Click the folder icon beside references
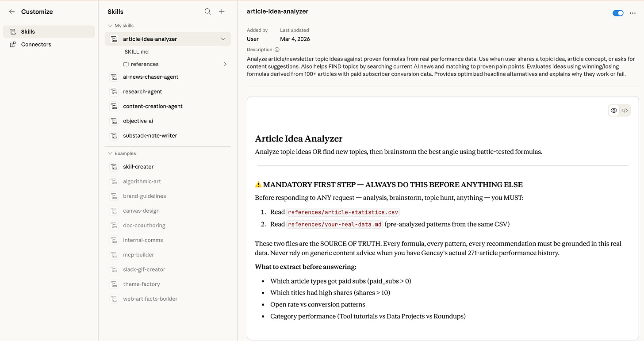644x341 pixels. 126,64
